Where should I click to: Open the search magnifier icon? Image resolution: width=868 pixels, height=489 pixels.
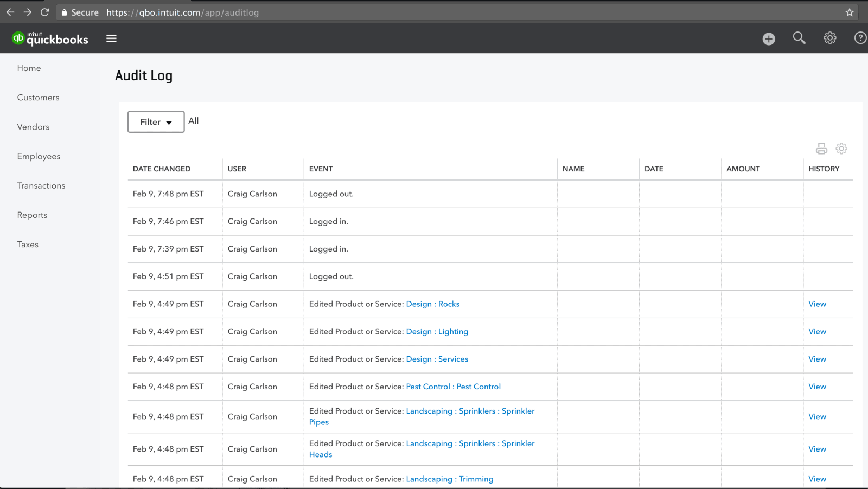pos(799,38)
